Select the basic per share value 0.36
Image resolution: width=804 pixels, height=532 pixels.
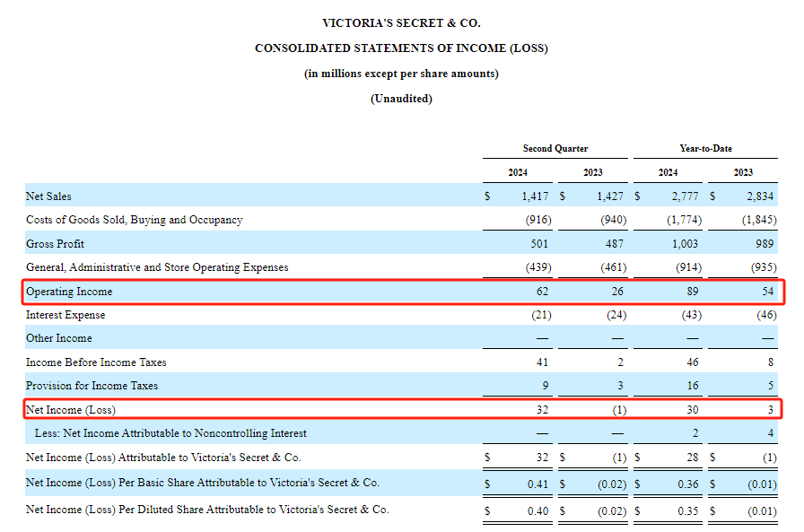click(688, 484)
